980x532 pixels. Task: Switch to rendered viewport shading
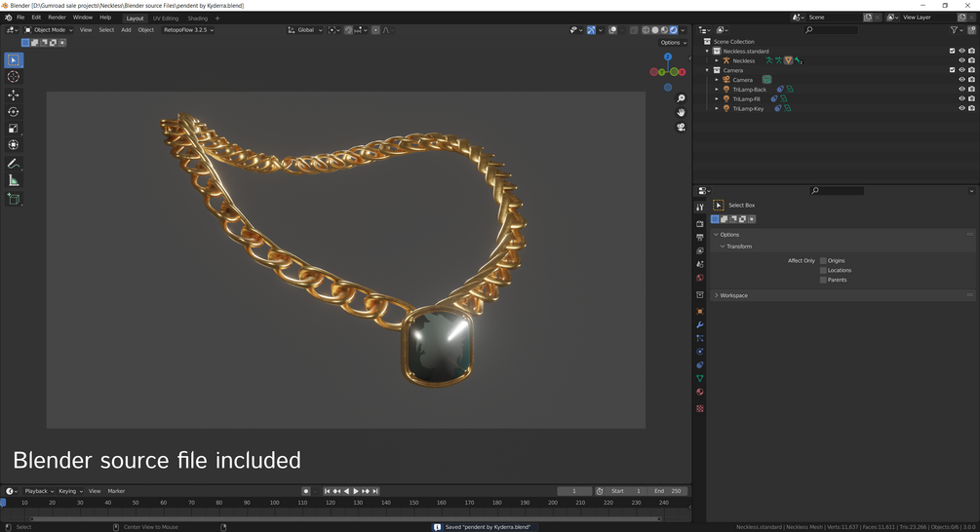pos(673,30)
